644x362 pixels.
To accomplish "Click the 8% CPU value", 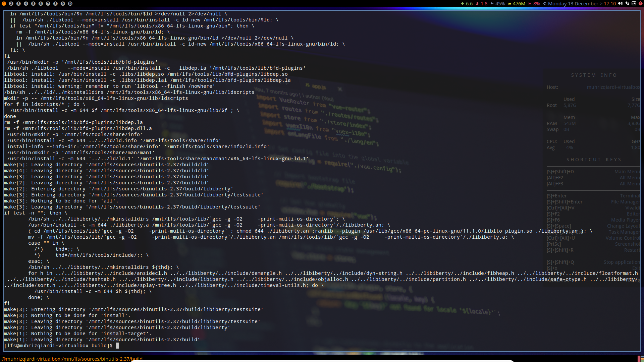I will tap(537, 4).
